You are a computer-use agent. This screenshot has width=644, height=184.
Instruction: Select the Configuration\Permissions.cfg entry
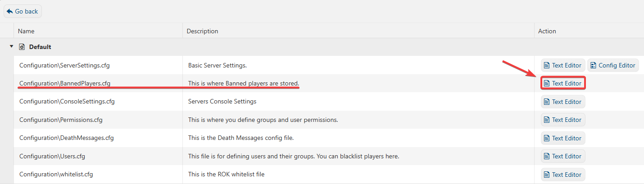[x=61, y=120]
